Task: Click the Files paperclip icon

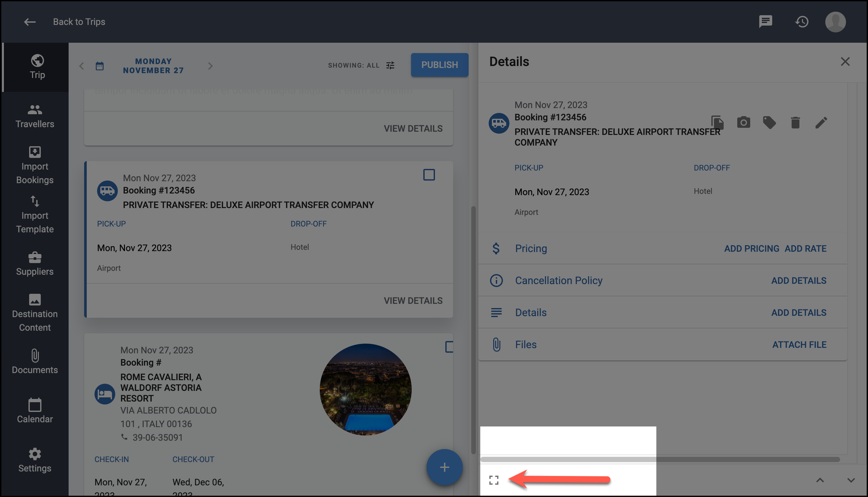Action: (x=497, y=344)
